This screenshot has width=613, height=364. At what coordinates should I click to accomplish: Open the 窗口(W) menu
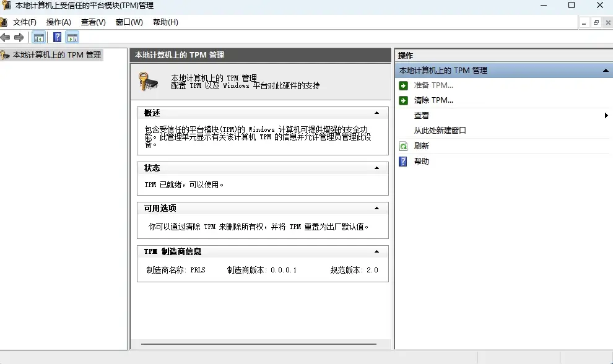pyautogui.click(x=129, y=22)
